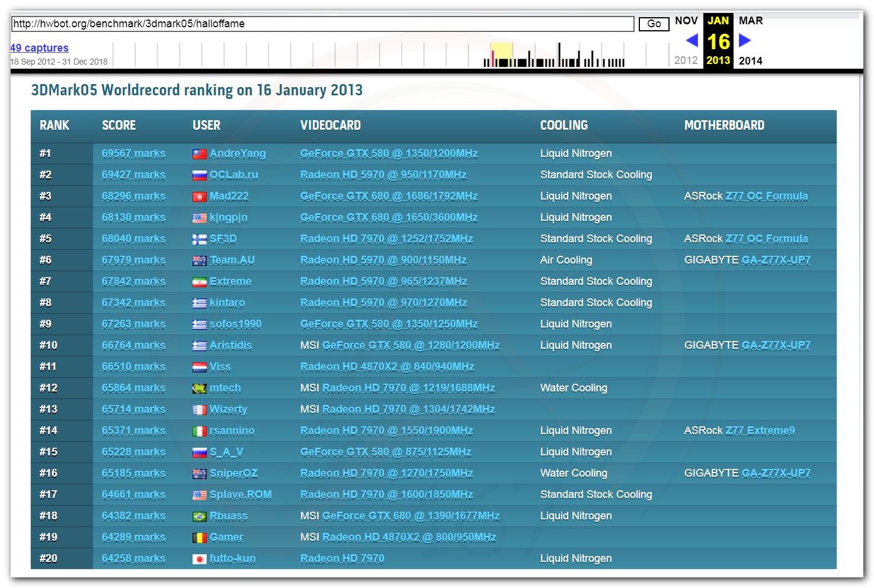Open the 69567 marks score link
Screen dimensions: 874x588
click(x=133, y=153)
